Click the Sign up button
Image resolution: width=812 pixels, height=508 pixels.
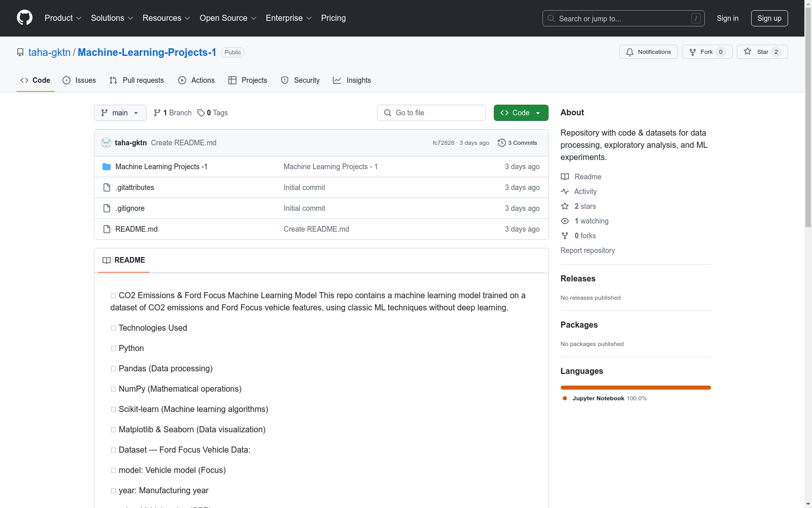click(x=769, y=18)
